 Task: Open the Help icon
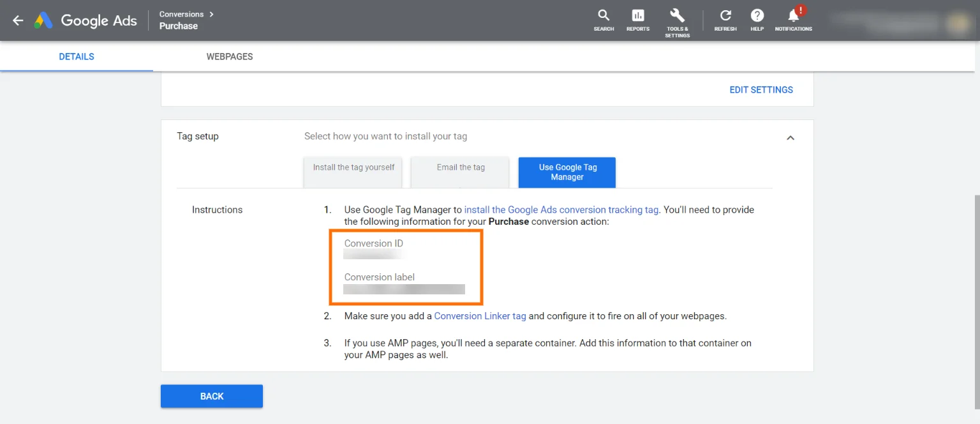click(x=757, y=20)
